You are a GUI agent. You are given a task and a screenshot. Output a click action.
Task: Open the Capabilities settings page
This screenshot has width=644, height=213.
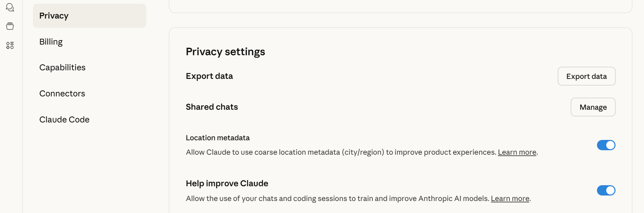(62, 67)
